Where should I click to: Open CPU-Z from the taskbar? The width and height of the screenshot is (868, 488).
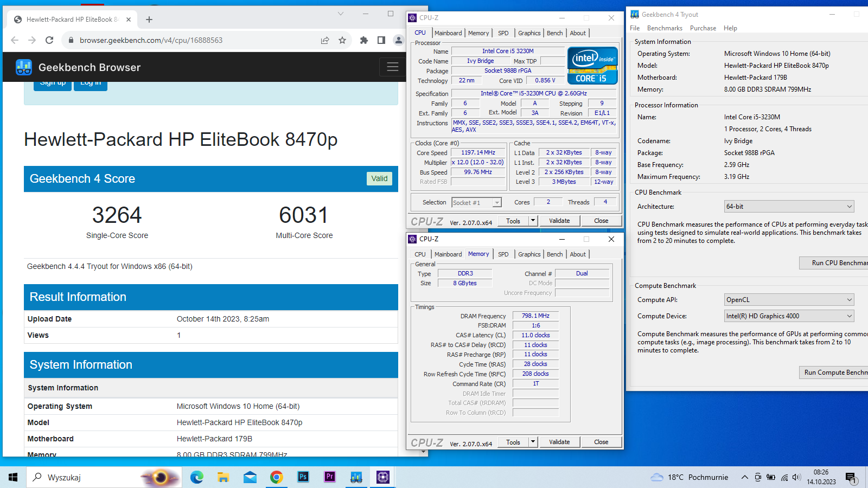(383, 477)
